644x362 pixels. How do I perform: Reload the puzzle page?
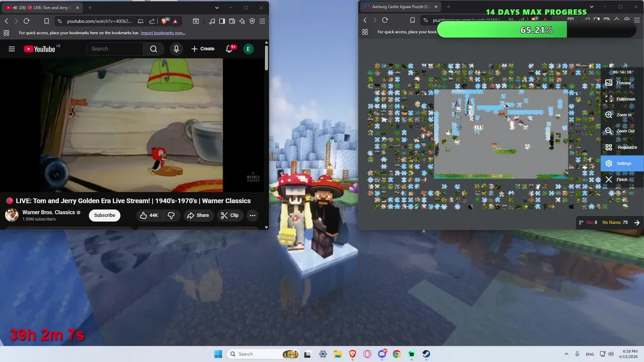(x=385, y=20)
